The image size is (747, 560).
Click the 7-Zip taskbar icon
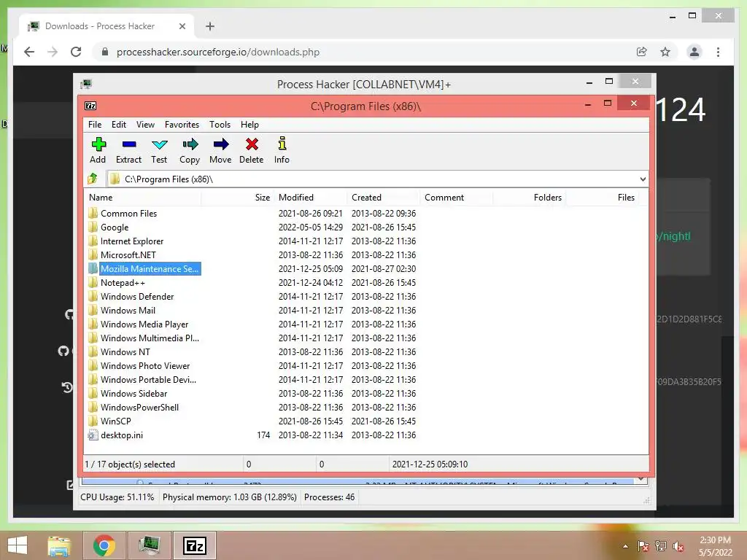pos(194,545)
